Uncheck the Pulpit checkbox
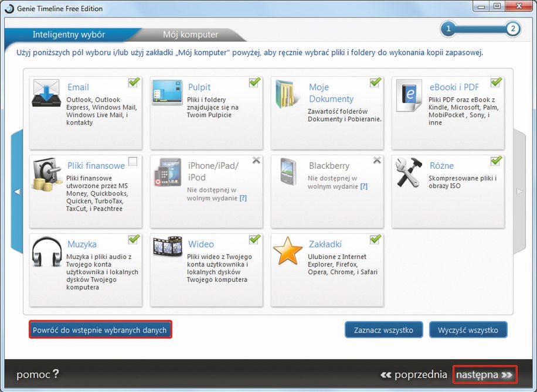The width and height of the screenshot is (537, 392). (254, 83)
